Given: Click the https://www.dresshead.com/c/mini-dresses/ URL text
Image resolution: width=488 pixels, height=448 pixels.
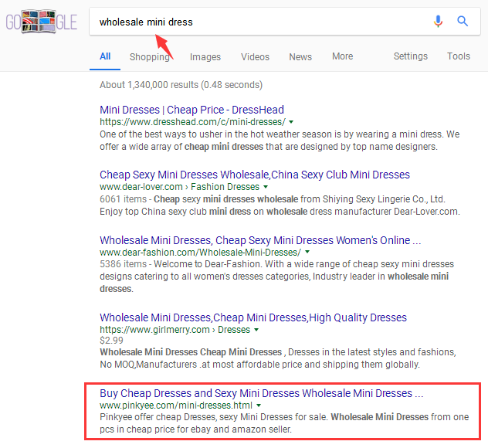Looking at the screenshot, I should coord(192,122).
